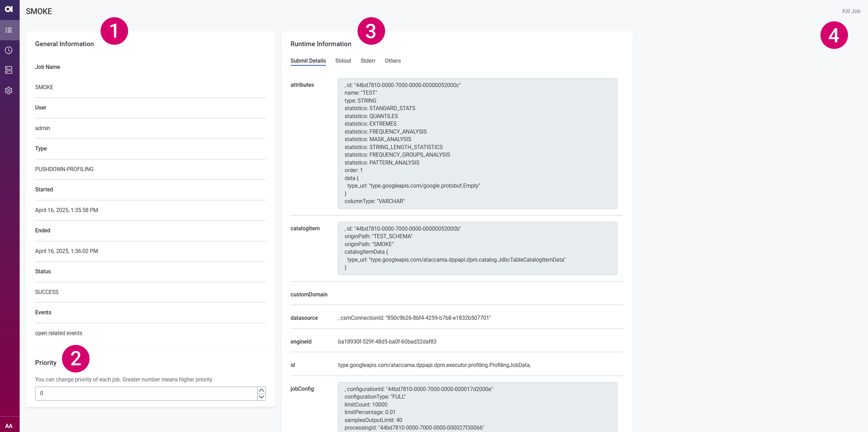The image size is (868, 432).
Task: Open related events link
Action: [x=59, y=333]
